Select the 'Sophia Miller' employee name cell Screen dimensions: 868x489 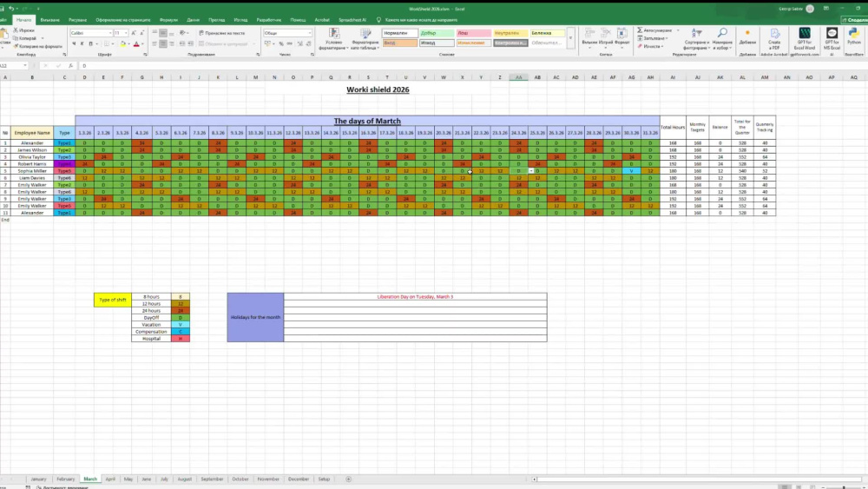click(x=32, y=171)
